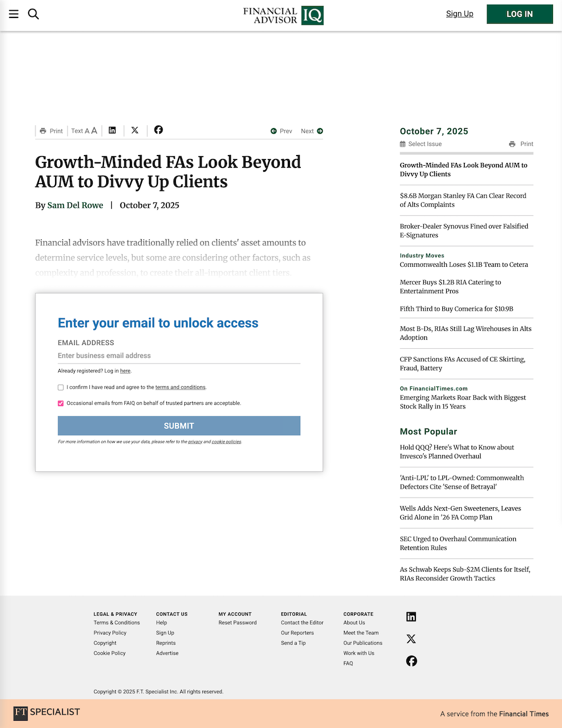This screenshot has height=728, width=562.
Task: Change text size with Text AA control
Action: (x=84, y=131)
